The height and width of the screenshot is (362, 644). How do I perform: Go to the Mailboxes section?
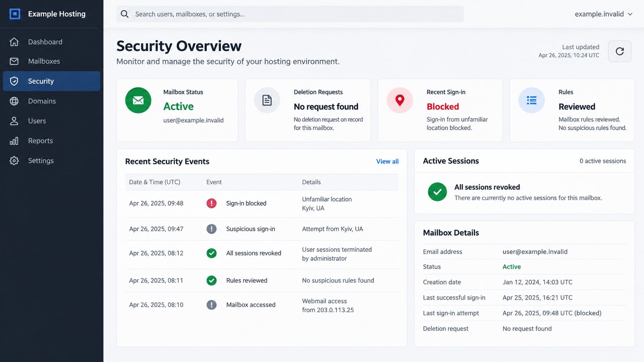[52, 61]
